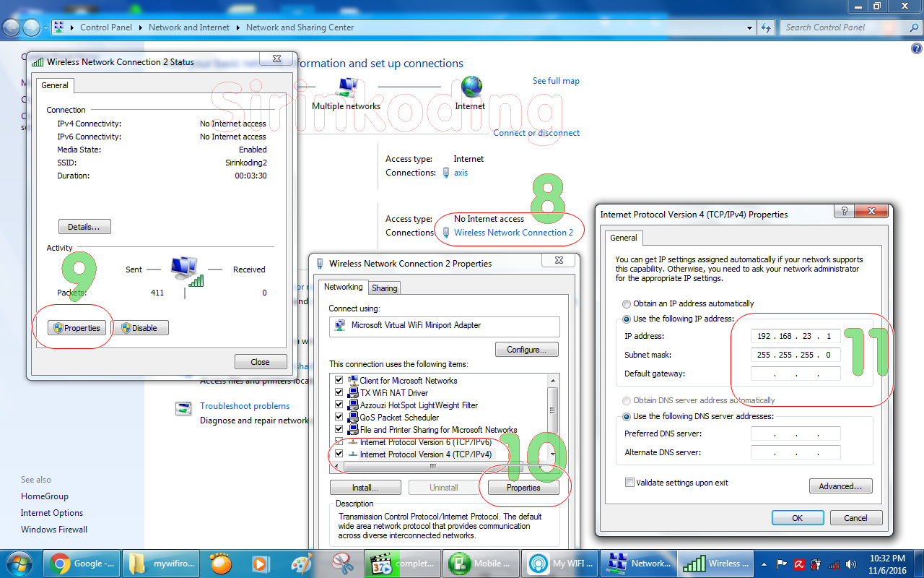This screenshot has width=924, height=578.
Task: Open the See full map link
Action: click(x=556, y=81)
